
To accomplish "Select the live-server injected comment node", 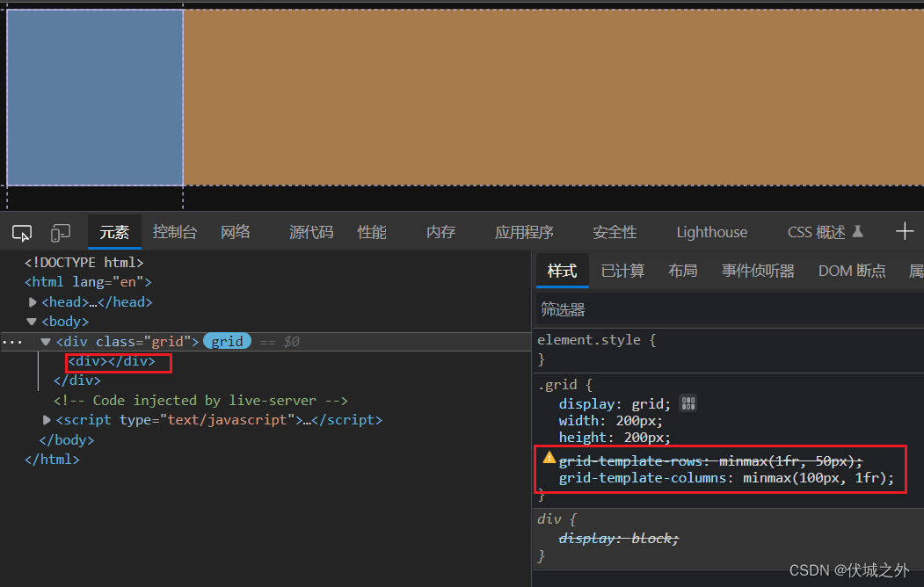I will click(200, 401).
